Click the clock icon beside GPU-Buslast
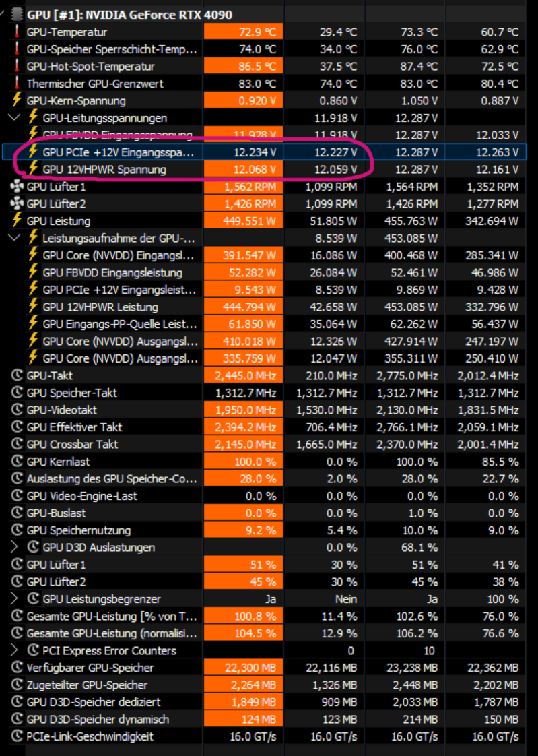 [17, 513]
